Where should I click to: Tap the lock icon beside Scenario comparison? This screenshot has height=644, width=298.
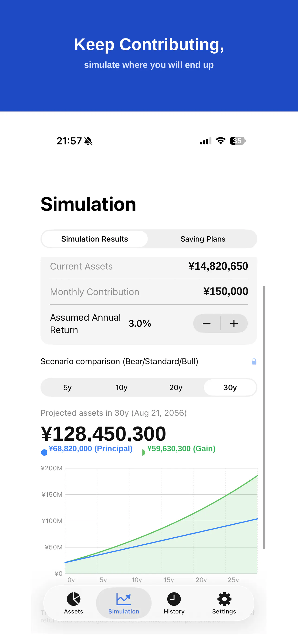(254, 361)
